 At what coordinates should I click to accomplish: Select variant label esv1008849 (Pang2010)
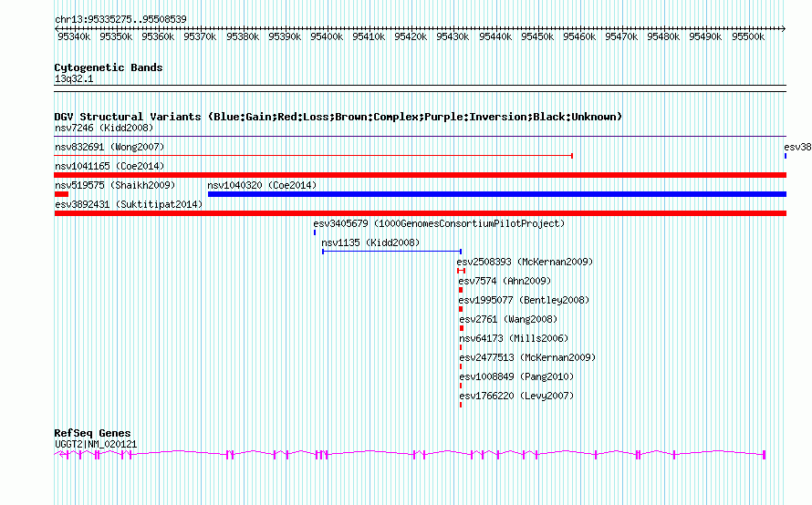click(x=516, y=376)
